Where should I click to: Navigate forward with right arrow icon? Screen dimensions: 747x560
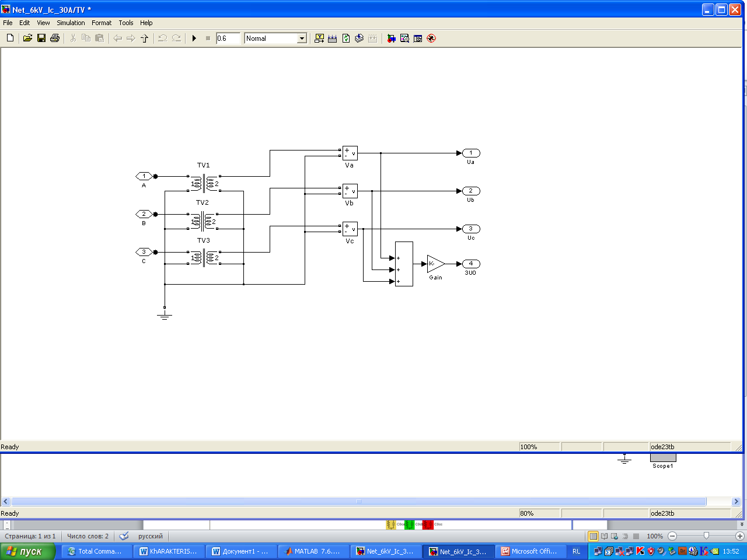click(131, 38)
